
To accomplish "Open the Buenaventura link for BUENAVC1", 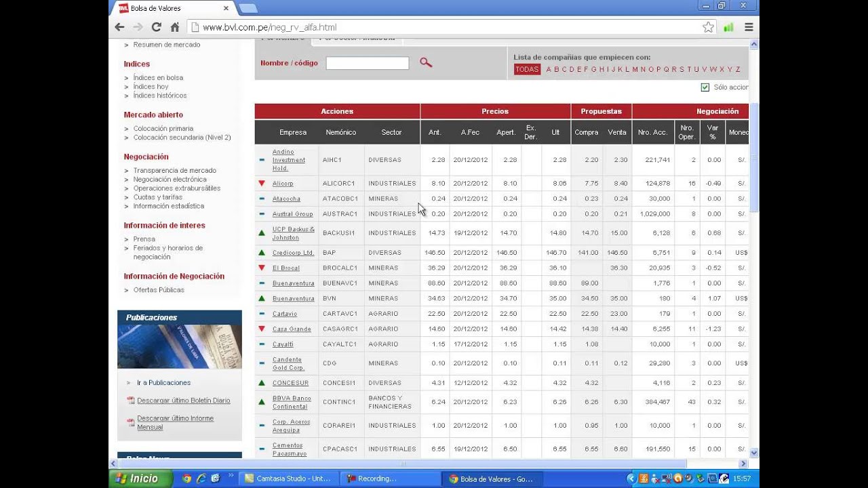I will [294, 283].
